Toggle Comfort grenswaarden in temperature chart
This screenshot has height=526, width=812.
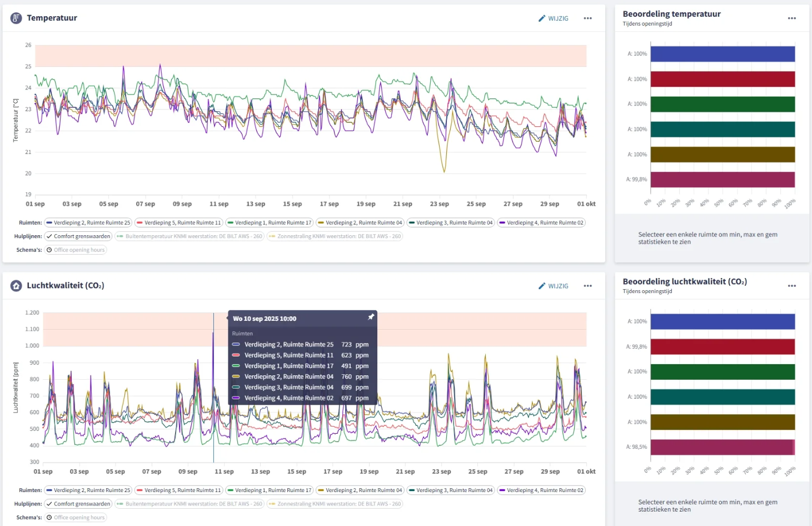tap(78, 236)
